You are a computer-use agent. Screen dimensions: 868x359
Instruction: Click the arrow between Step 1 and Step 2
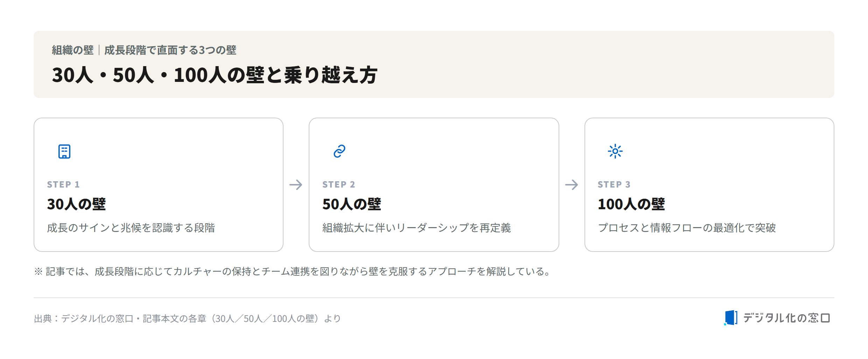[296, 185]
